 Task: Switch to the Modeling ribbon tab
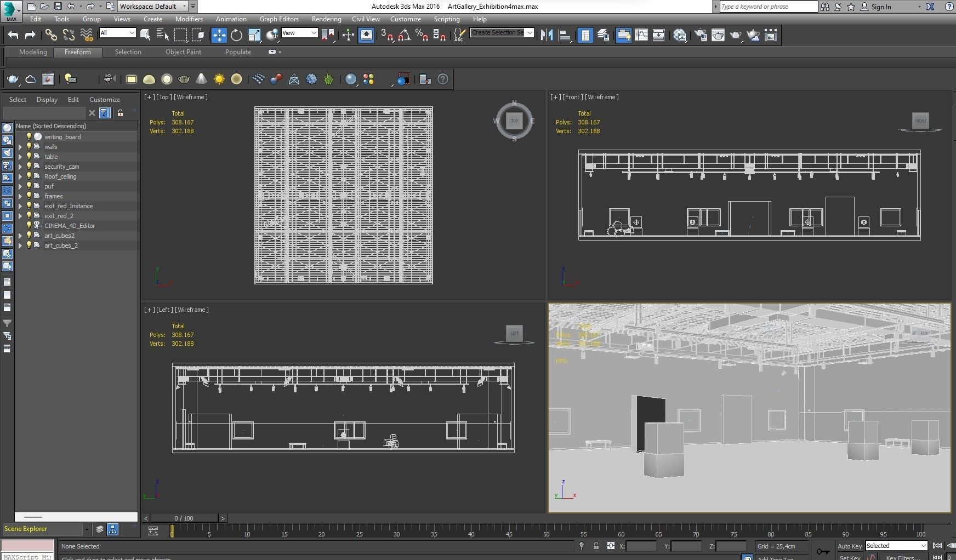[x=33, y=52]
